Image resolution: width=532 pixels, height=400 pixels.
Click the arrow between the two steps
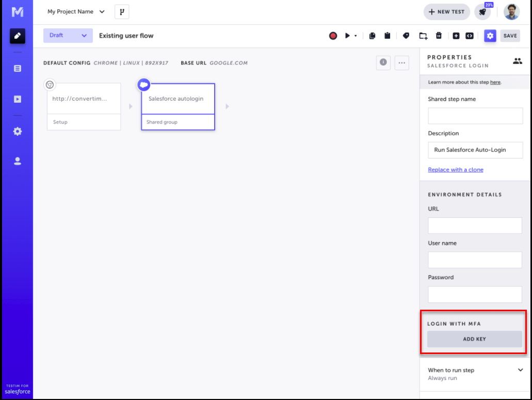click(131, 106)
